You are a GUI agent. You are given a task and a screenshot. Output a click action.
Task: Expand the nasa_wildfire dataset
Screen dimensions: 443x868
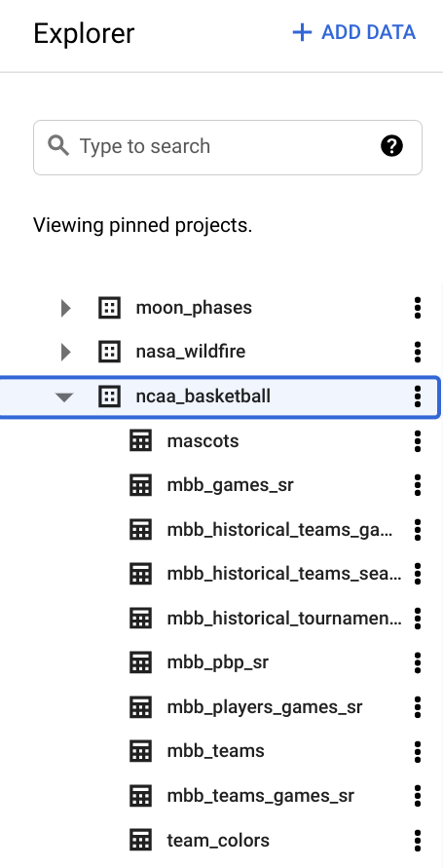click(66, 352)
